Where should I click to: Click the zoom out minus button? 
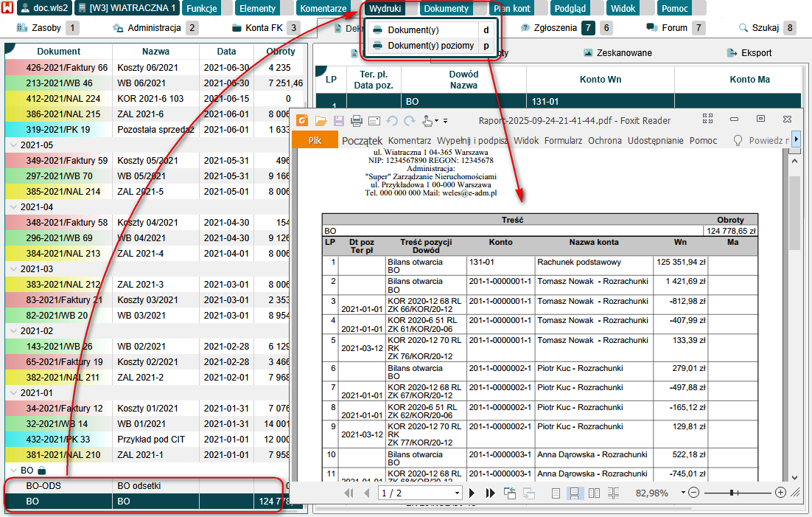[694, 493]
